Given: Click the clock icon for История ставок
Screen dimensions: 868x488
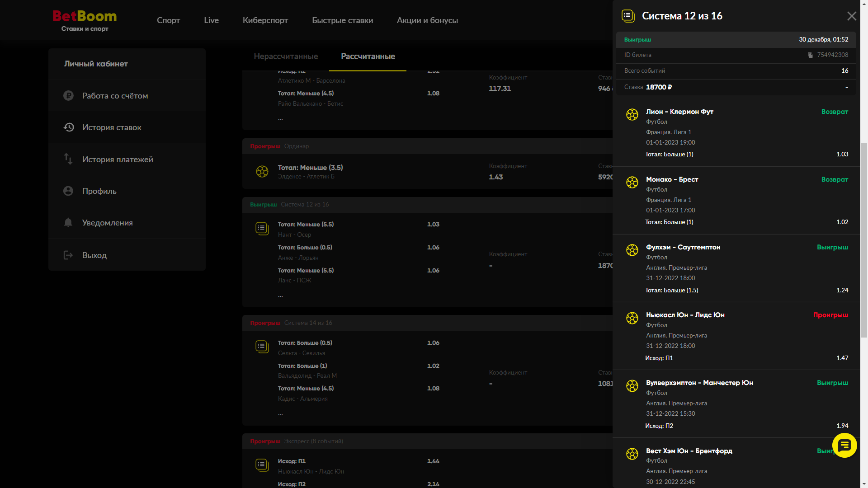Looking at the screenshot, I should click(68, 127).
